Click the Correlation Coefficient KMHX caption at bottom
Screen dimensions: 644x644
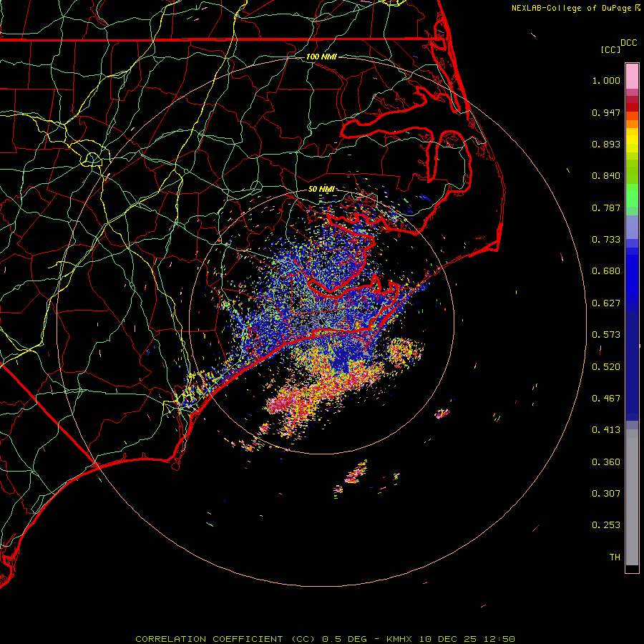coord(325,639)
